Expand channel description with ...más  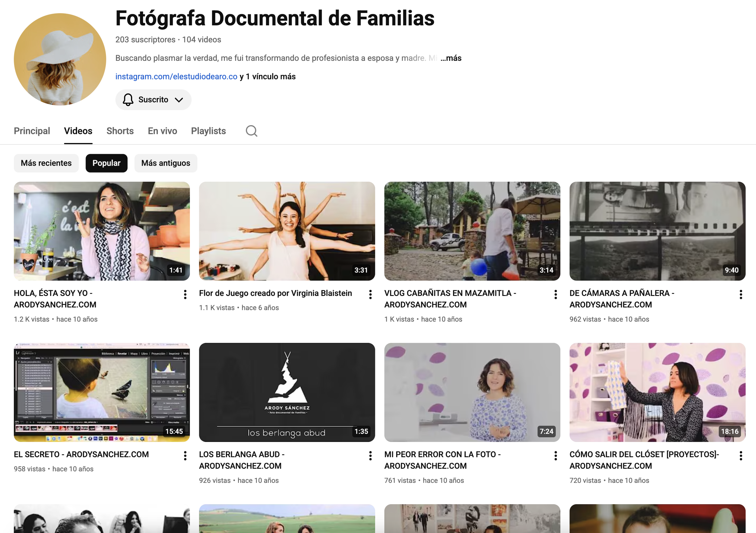click(451, 58)
